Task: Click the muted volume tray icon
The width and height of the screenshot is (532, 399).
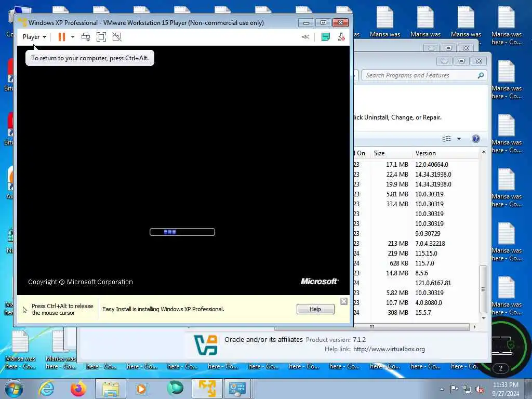Action: coord(480,390)
